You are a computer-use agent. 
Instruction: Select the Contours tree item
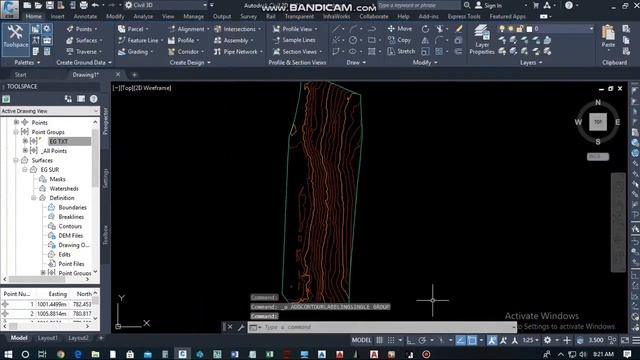[x=70, y=226]
